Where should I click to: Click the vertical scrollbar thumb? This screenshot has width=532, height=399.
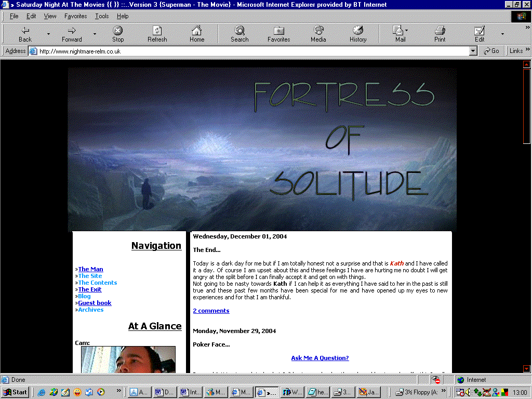[527, 106]
